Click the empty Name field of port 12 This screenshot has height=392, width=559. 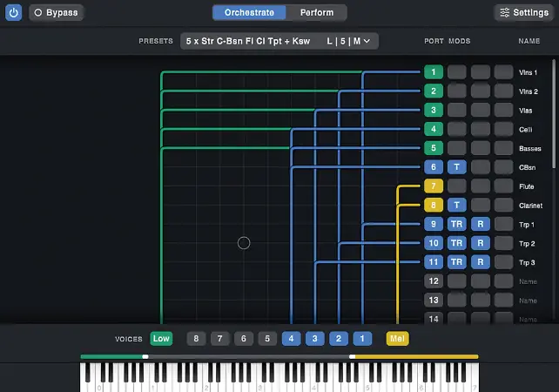pyautogui.click(x=529, y=281)
